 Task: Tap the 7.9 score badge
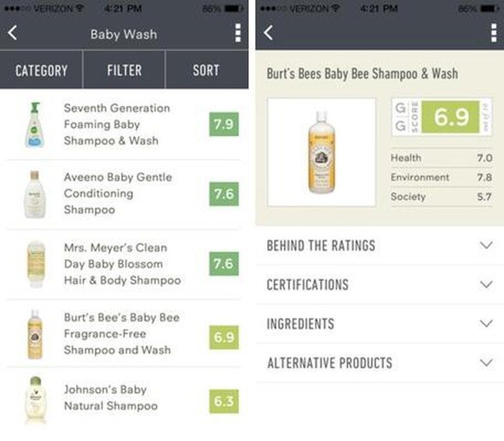point(224,124)
